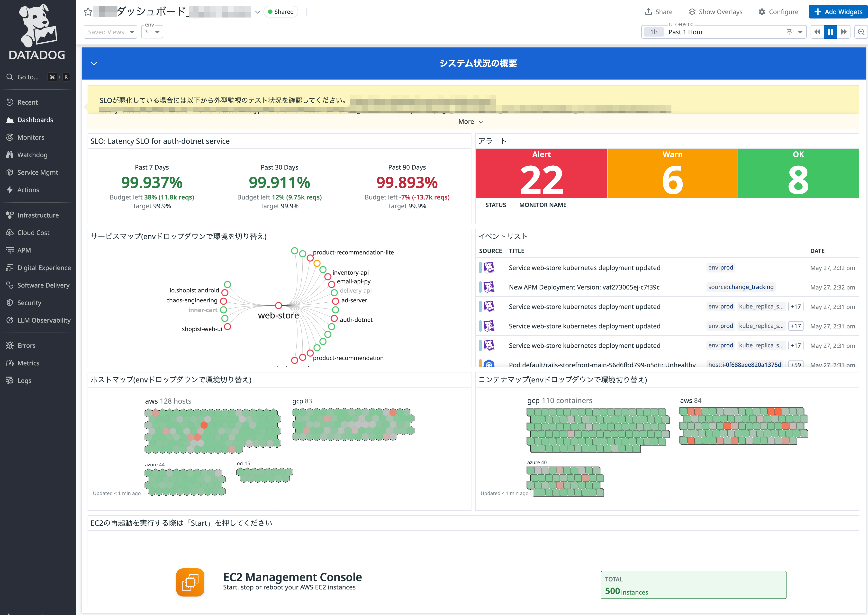The width and height of the screenshot is (868, 615).
Task: Click the zoom out magnifier icon
Action: point(861,32)
